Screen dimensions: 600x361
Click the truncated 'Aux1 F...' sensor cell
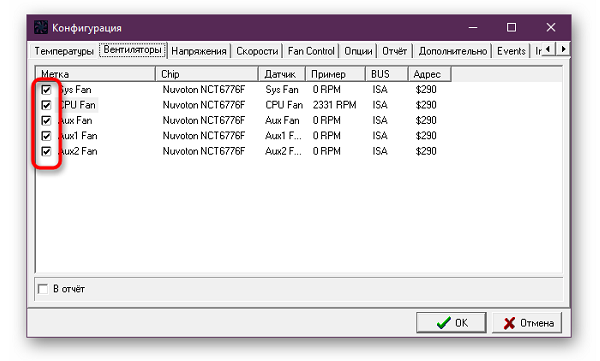284,136
